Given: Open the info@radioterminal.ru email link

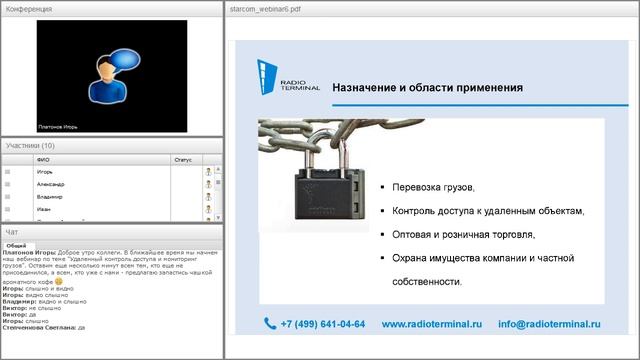Looking at the screenshot, I should (549, 324).
